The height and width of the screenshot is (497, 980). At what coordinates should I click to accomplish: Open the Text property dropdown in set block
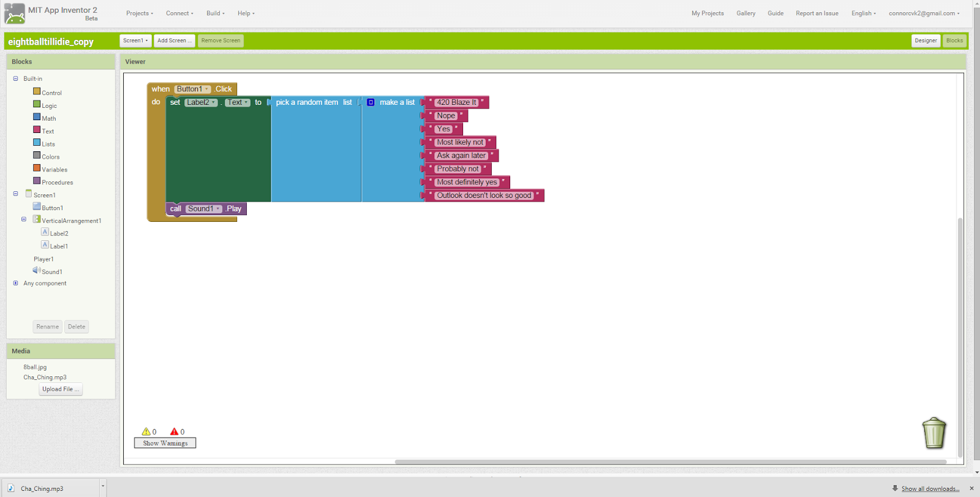coord(237,102)
